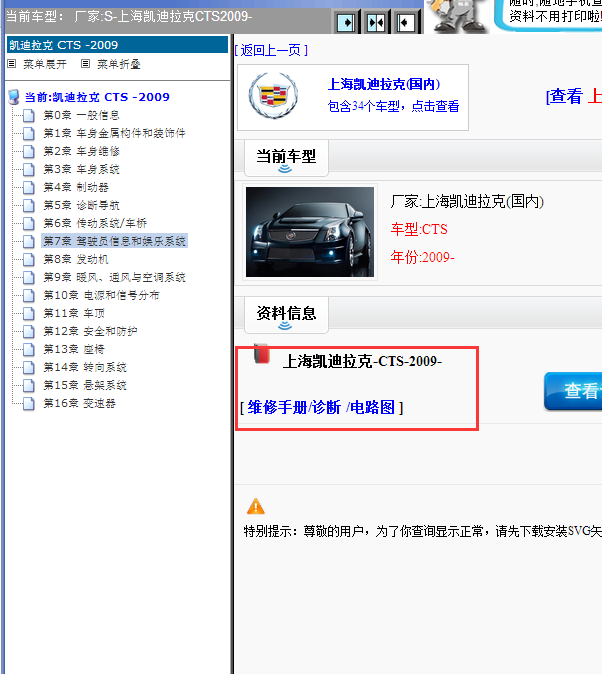Click the 特别提示 SVG install notice text
The width and height of the screenshot is (602, 674).
click(423, 531)
